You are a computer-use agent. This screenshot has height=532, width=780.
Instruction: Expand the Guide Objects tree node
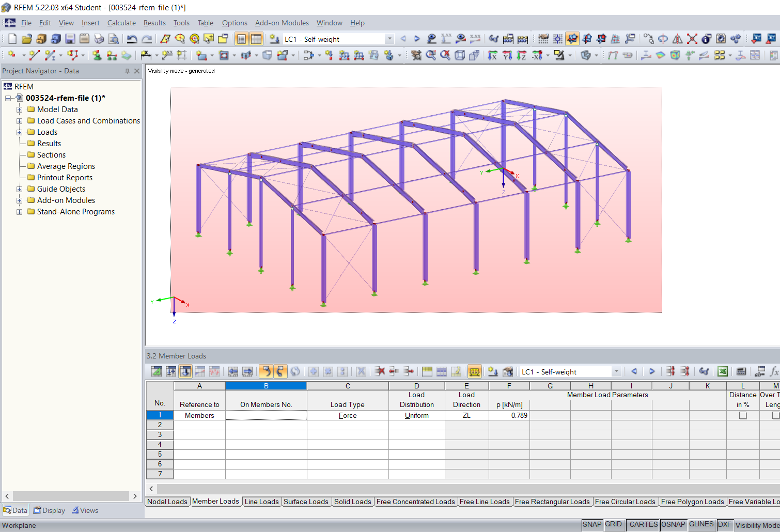(19, 189)
